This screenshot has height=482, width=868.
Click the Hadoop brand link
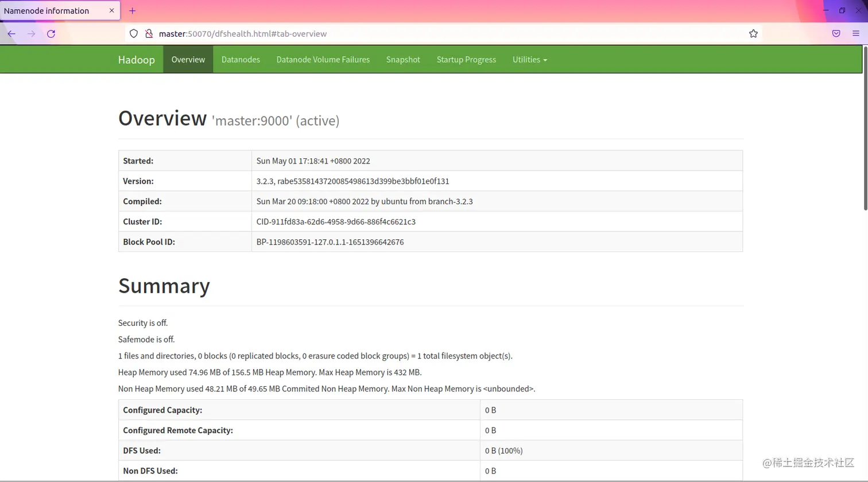click(x=137, y=60)
